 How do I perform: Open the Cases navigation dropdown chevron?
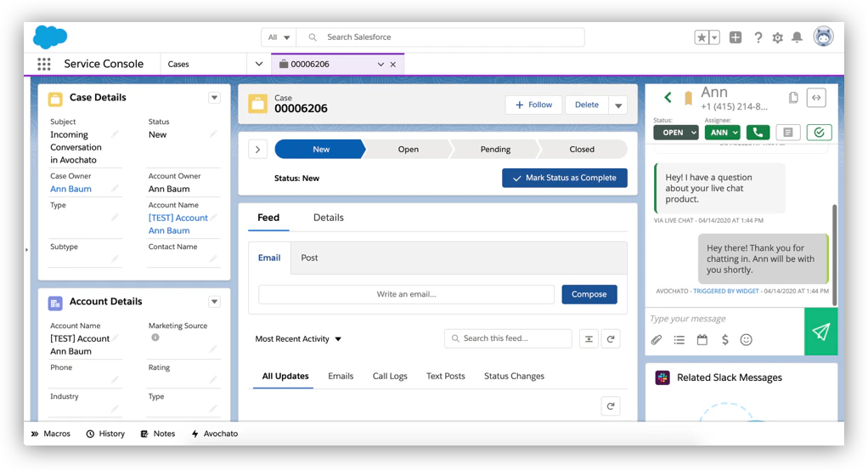pyautogui.click(x=258, y=64)
